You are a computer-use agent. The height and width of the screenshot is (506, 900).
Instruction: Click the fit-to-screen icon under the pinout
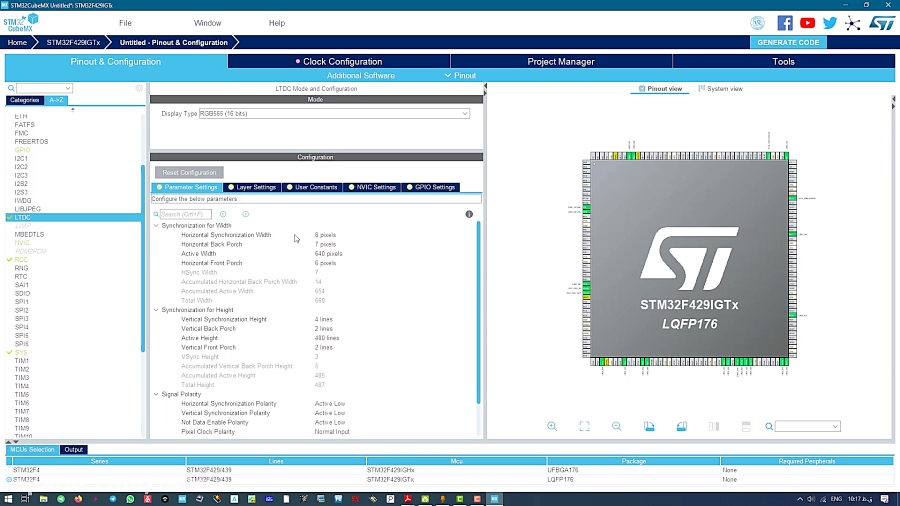[584, 426]
